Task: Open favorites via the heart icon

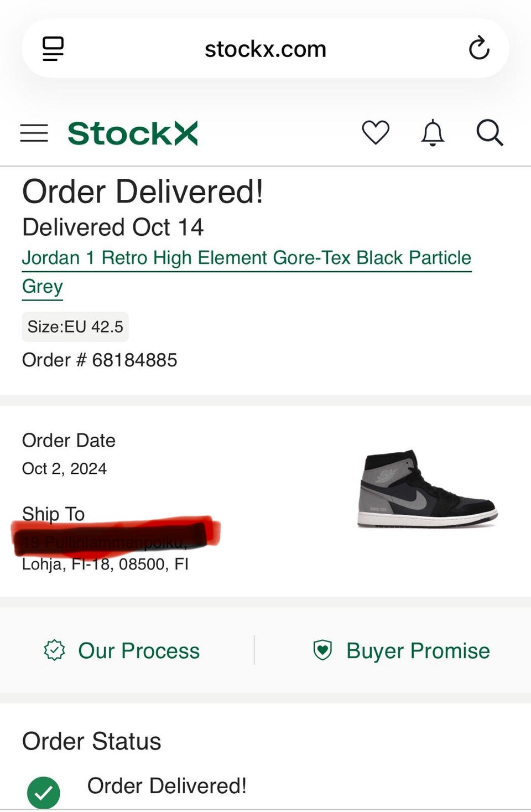Action: 376,133
